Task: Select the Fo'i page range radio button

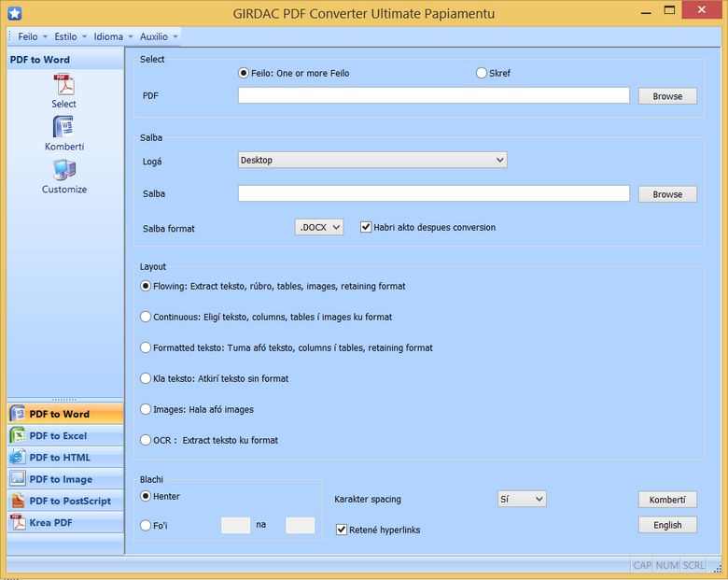Action: tap(146, 525)
